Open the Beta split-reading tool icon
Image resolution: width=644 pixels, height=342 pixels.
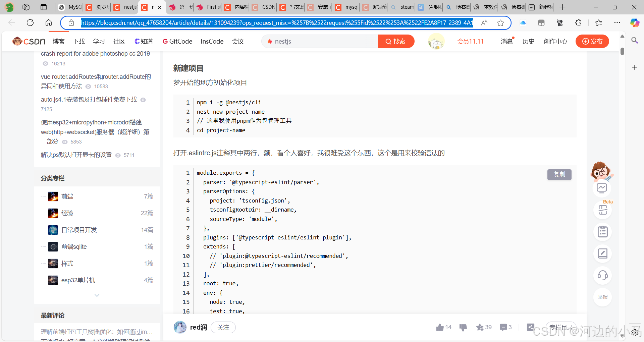602,210
